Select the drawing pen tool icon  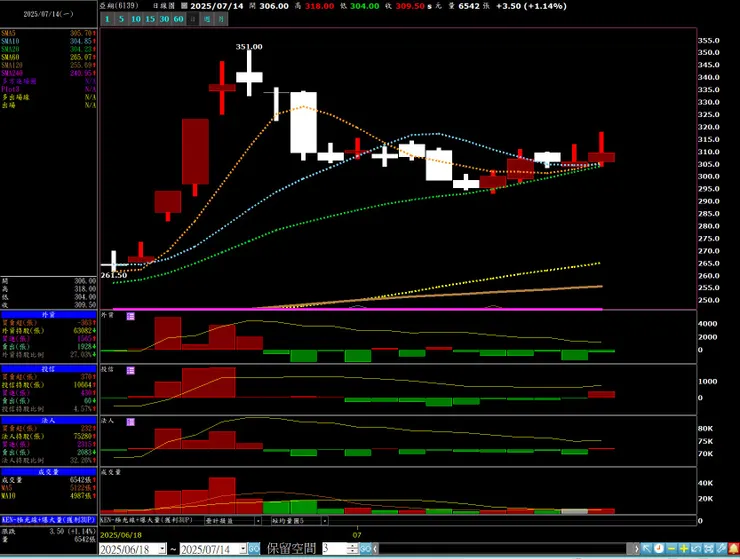point(721,549)
